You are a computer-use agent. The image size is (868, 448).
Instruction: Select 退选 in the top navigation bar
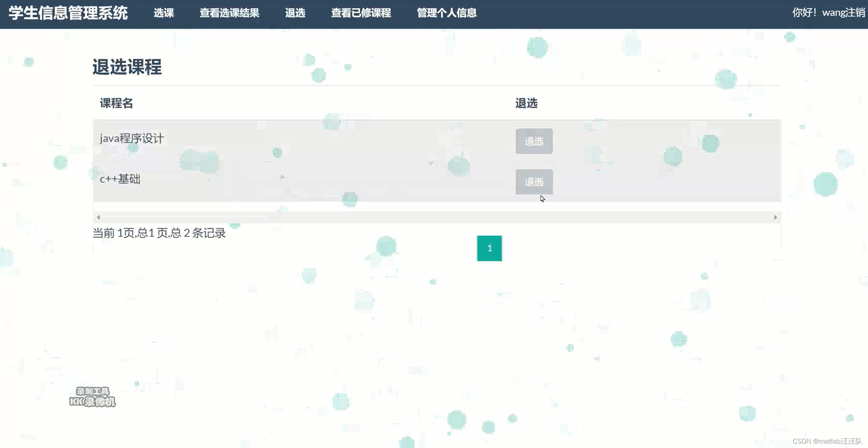(x=295, y=13)
